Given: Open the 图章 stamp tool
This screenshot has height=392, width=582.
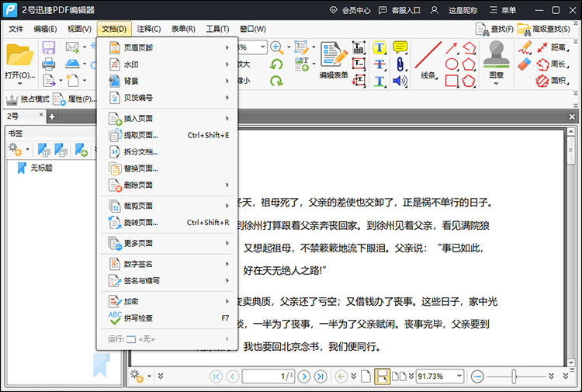Looking at the screenshot, I should coord(497,61).
